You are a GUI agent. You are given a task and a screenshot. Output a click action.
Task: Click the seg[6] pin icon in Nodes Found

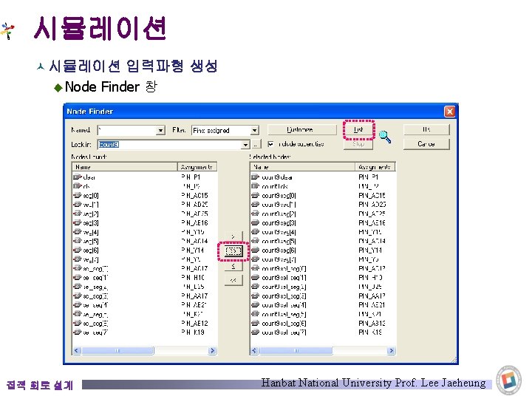[78, 250]
